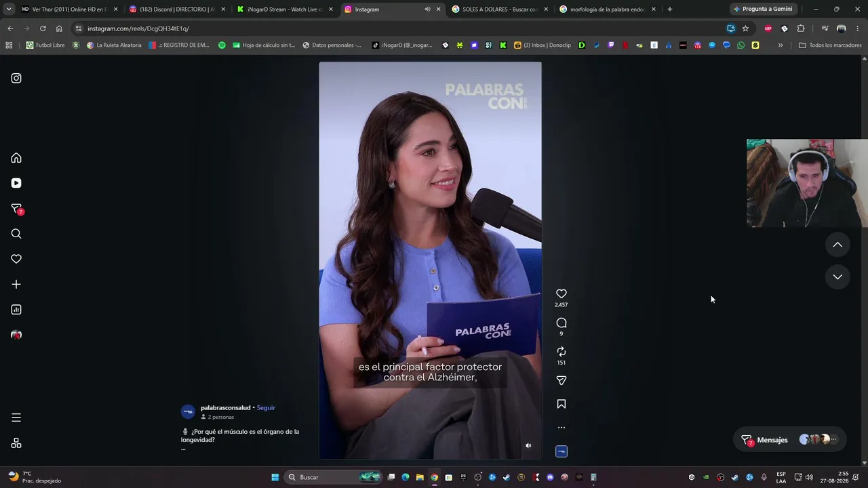Switch to morfología de la palabra tab
The image size is (868, 488).
[608, 9]
